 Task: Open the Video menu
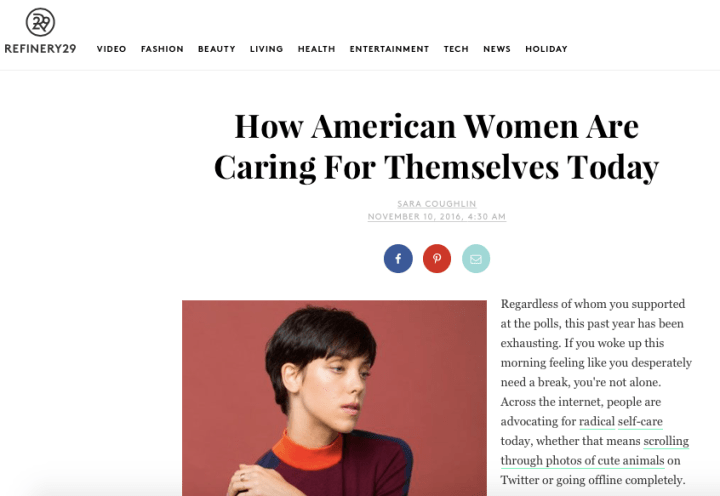click(x=111, y=49)
